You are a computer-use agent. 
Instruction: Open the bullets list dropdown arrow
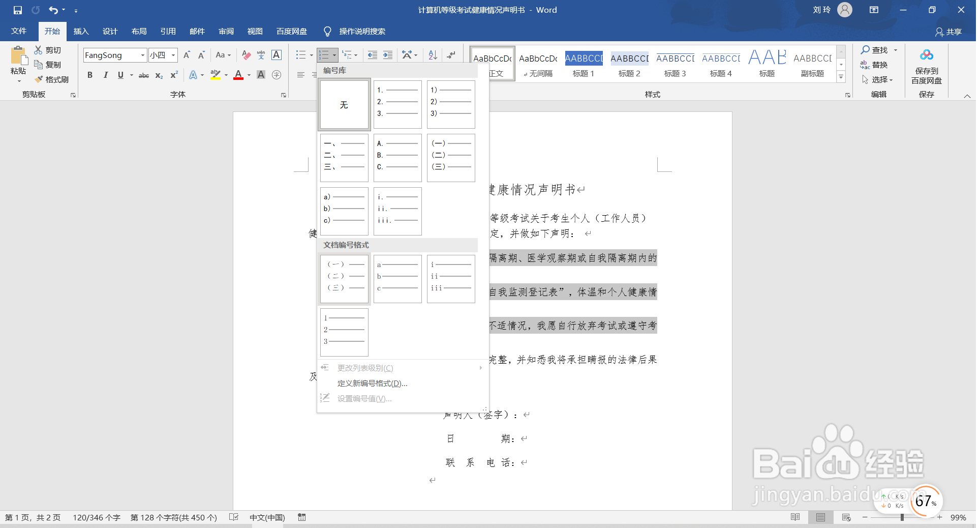tap(311, 55)
